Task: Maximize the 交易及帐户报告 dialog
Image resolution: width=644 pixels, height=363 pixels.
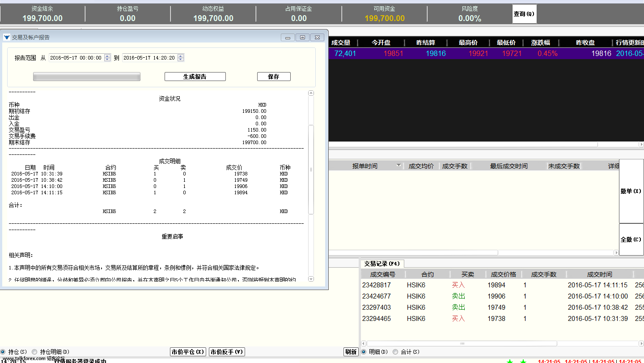Action: tap(302, 38)
